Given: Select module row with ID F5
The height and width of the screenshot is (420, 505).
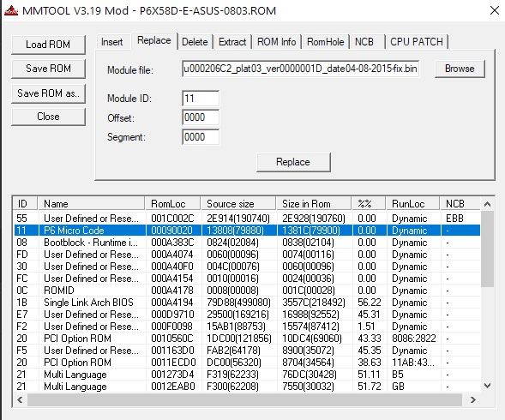Looking at the screenshot, I should pyautogui.click(x=247, y=351).
